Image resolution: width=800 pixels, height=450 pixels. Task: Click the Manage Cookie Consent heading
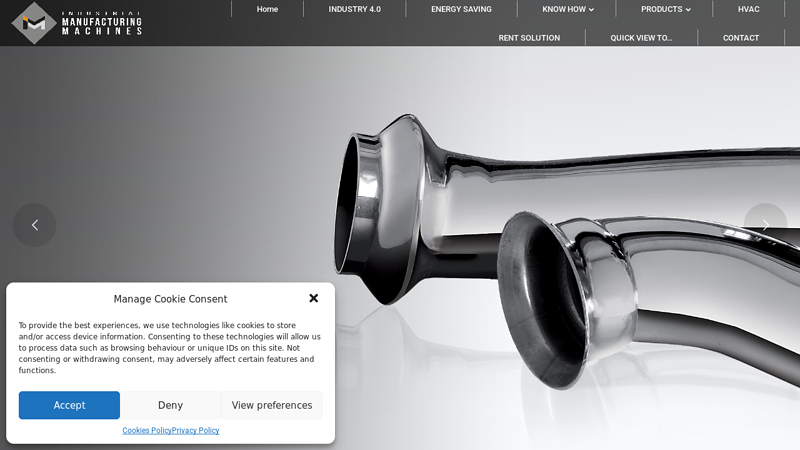pyautogui.click(x=170, y=299)
